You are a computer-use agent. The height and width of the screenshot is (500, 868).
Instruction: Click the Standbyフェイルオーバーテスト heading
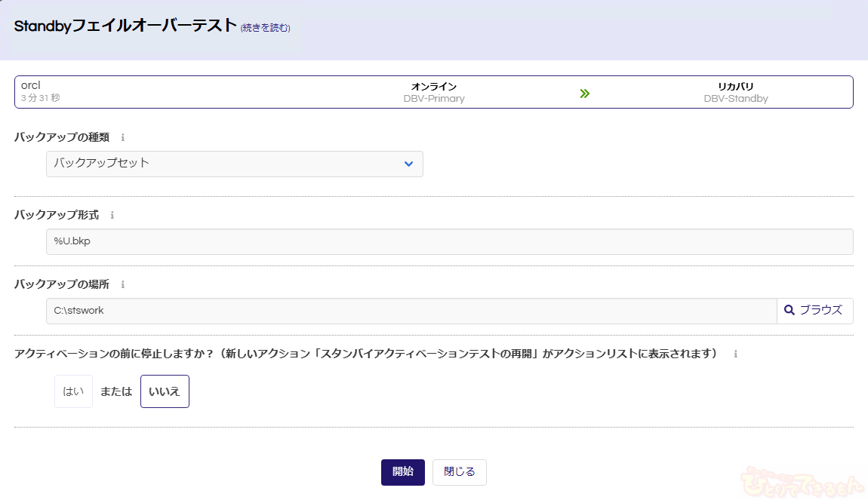(125, 26)
